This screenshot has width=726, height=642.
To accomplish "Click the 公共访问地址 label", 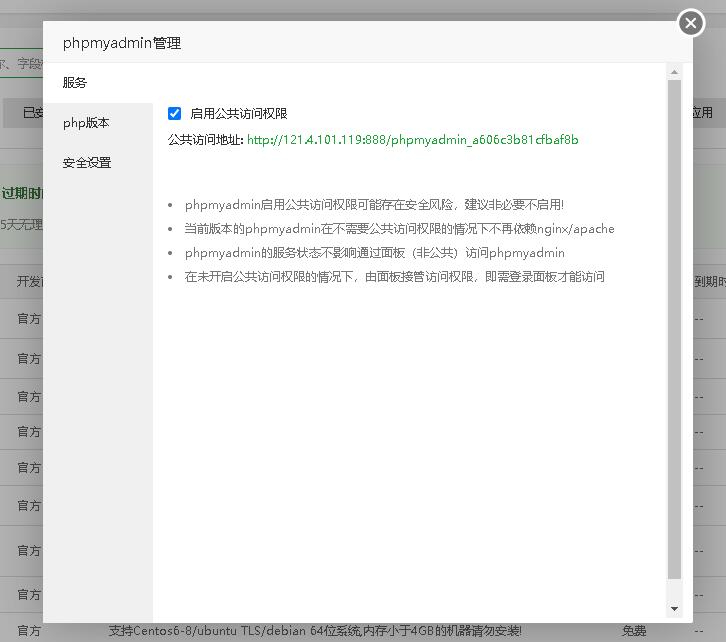I will pyautogui.click(x=206, y=140).
